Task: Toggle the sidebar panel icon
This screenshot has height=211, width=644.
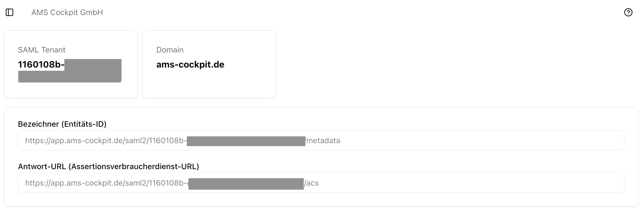Action: coord(9,12)
